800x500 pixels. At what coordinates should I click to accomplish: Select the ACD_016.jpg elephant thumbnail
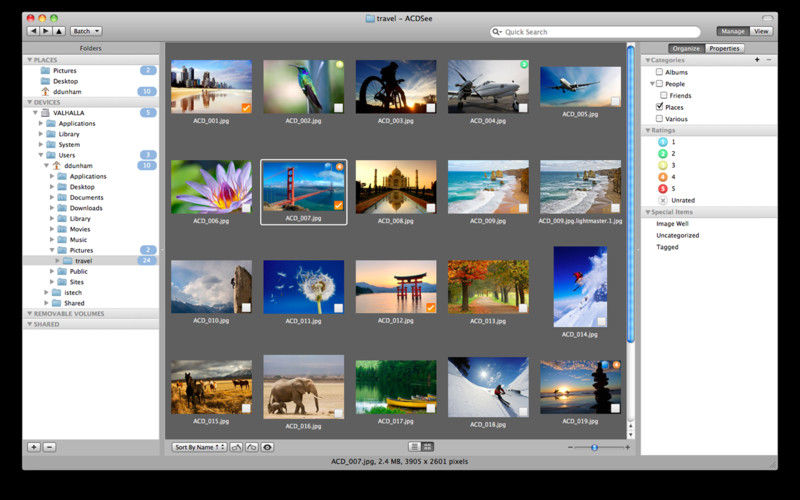[x=304, y=387]
